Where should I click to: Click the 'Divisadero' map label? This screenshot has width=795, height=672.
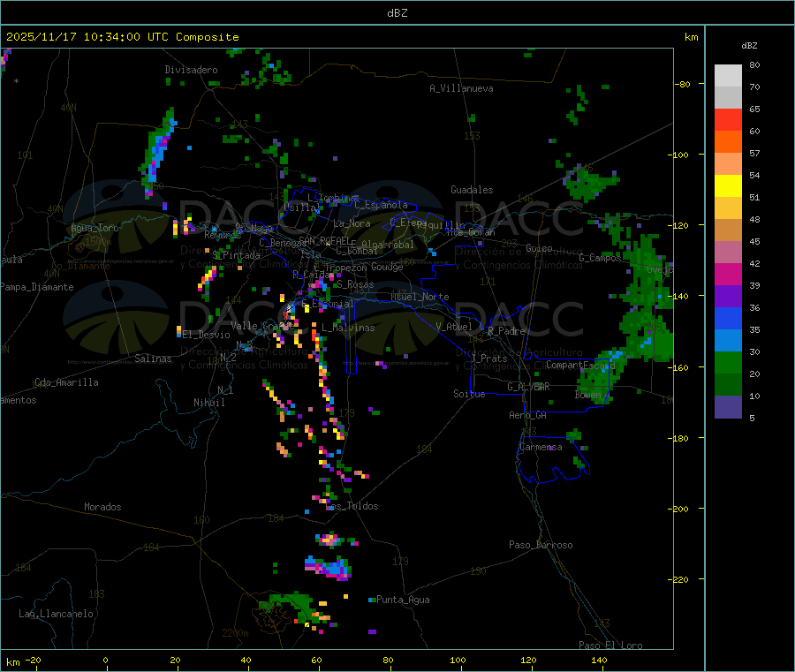coord(191,70)
